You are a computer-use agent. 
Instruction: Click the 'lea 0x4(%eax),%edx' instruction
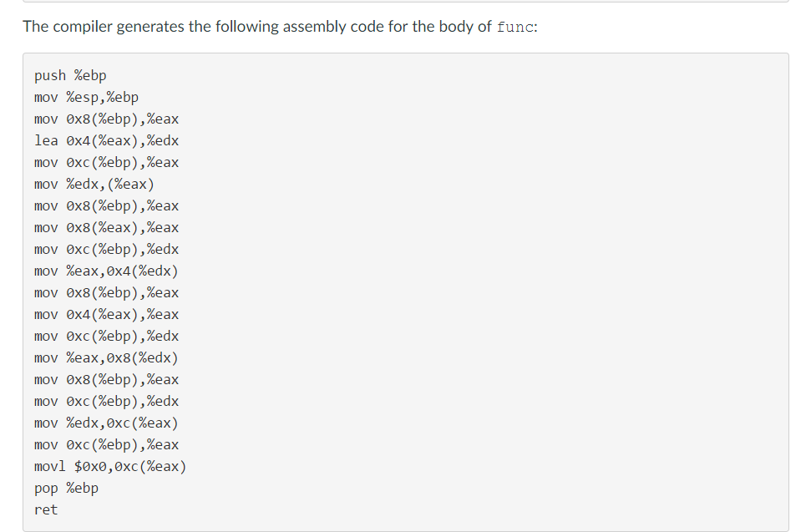[106, 141]
